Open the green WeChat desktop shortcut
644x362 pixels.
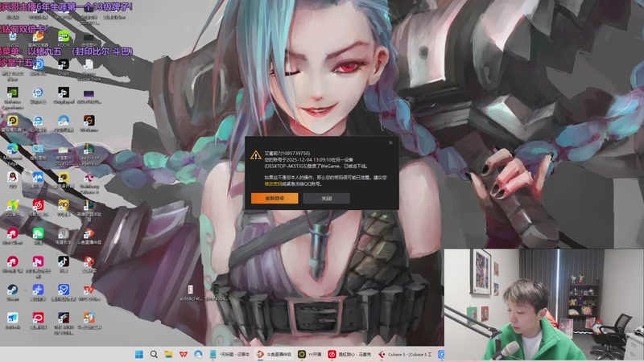pyautogui.click(x=38, y=235)
